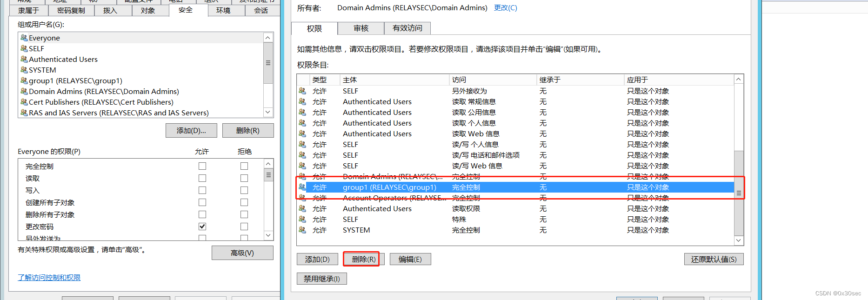Select the Everyone group icon in the list
This screenshot has height=300, width=868.
click(24, 38)
